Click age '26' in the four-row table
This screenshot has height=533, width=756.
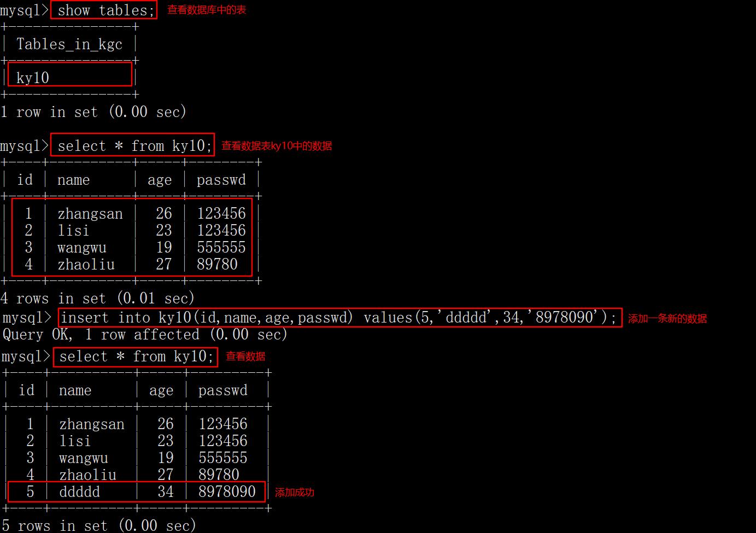click(164, 213)
